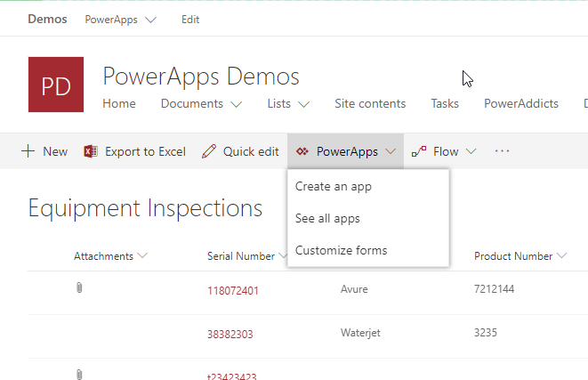Choose Customize forms from the menu
This screenshot has width=588, height=380.
click(368, 250)
